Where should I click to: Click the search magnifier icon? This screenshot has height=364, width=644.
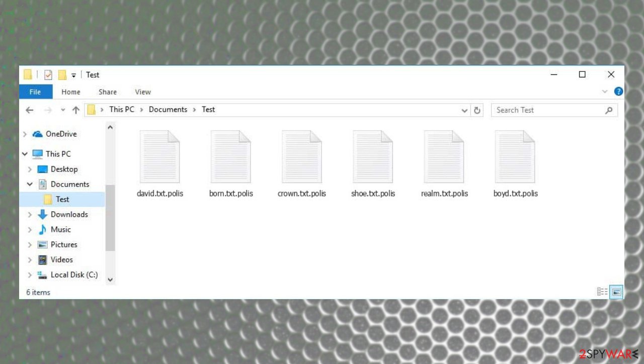(609, 110)
